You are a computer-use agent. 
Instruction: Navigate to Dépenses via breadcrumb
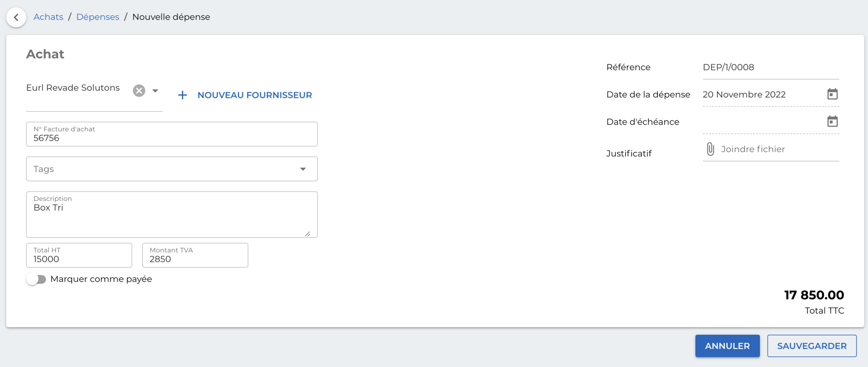point(97,17)
